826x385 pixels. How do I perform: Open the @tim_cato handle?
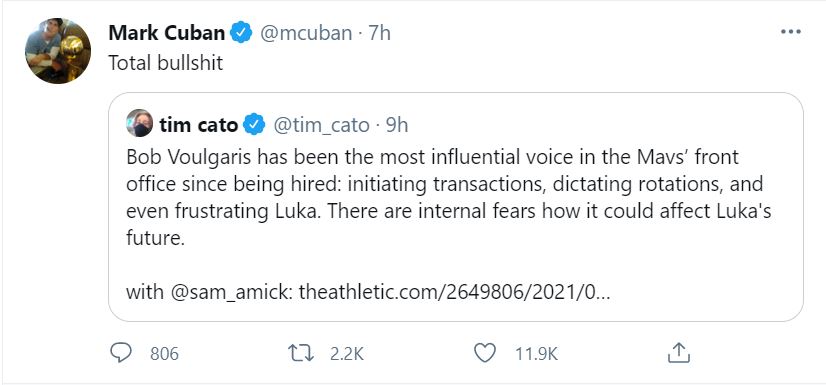(321, 126)
